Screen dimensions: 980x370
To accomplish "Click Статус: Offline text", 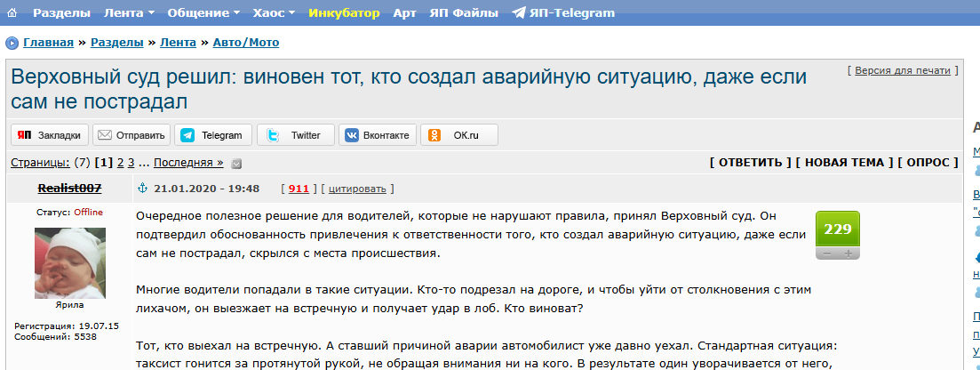I will point(70,213).
